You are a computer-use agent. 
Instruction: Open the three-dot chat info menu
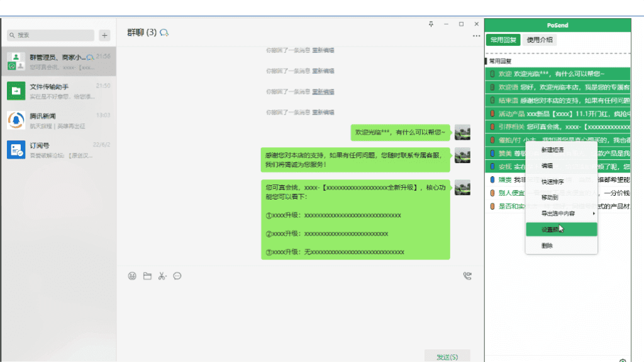tap(476, 37)
